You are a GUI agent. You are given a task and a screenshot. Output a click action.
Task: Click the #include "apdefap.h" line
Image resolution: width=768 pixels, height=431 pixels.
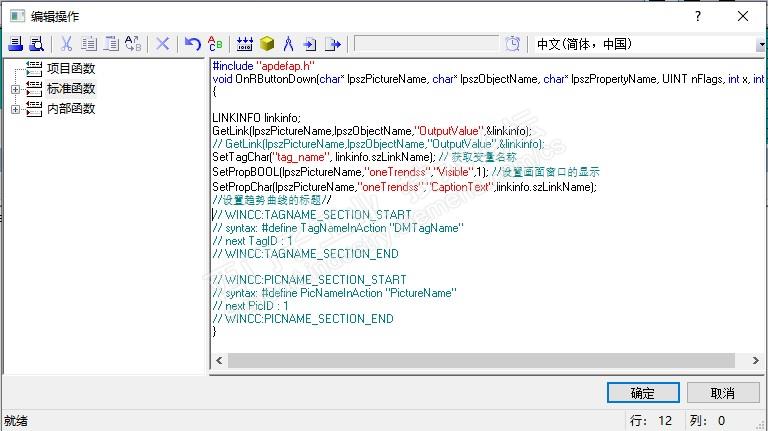(264, 66)
